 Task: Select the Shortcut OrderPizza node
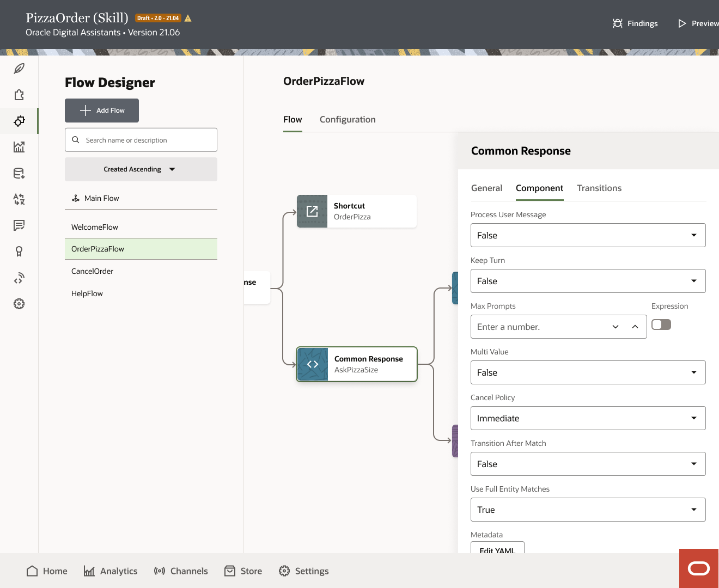(357, 211)
